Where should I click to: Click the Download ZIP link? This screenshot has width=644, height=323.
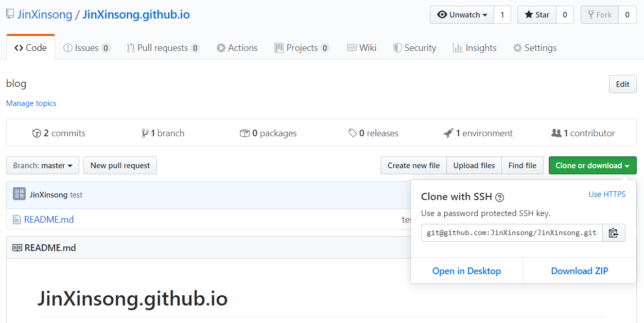click(579, 271)
